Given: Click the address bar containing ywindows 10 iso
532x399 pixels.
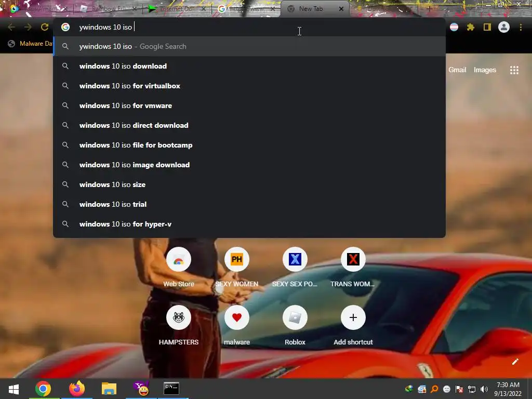Looking at the screenshot, I should point(249,27).
